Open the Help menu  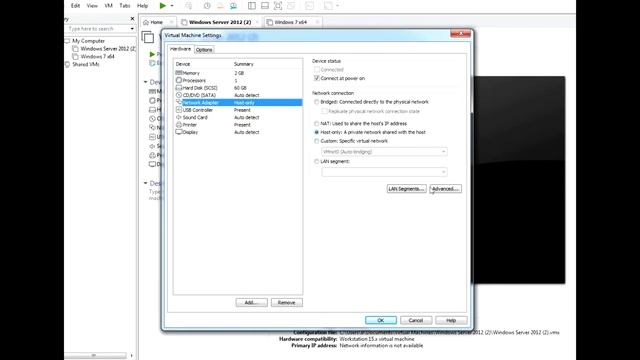142,6
